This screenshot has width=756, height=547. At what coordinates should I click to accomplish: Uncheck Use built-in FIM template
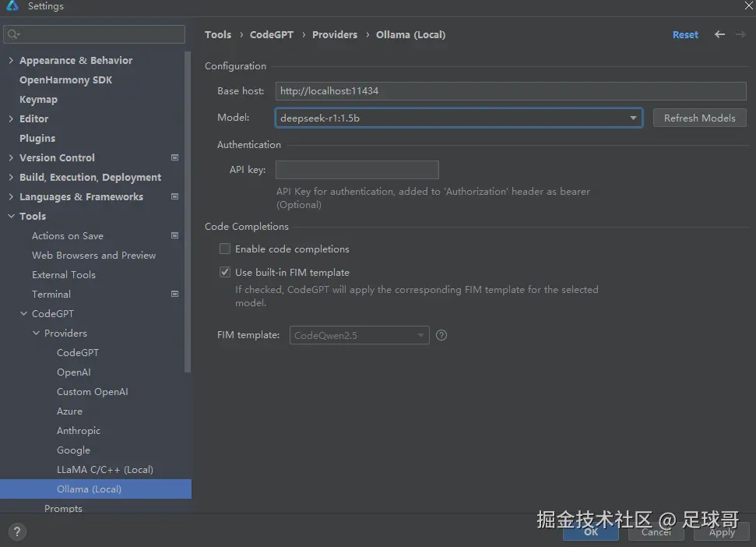(225, 272)
